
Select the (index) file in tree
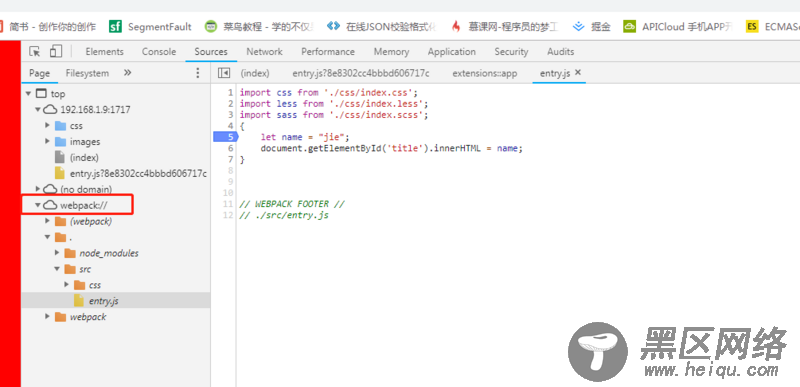(x=84, y=158)
